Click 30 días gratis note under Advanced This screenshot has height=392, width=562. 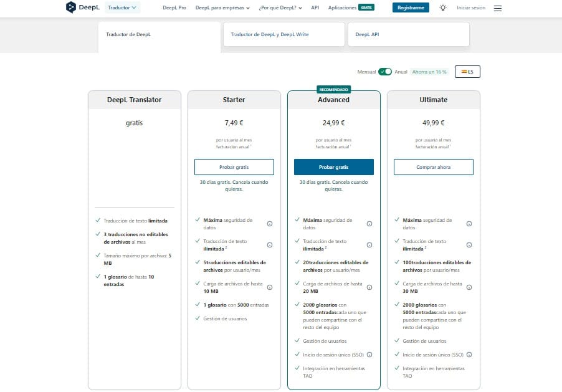pos(334,186)
